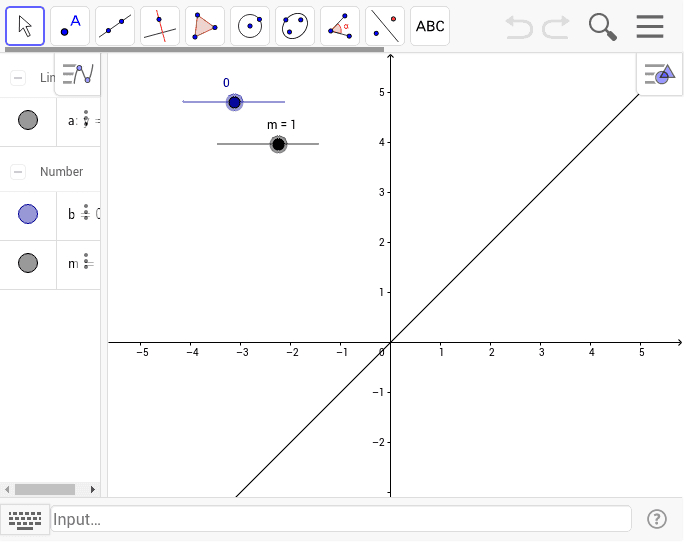
Task: Open the search magnifier
Action: (x=602, y=27)
